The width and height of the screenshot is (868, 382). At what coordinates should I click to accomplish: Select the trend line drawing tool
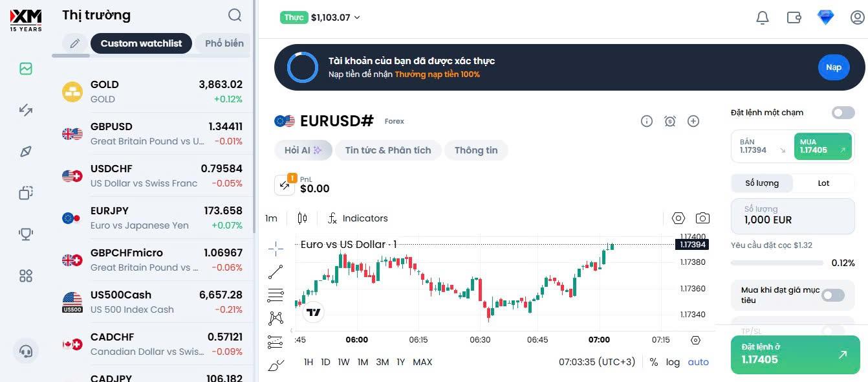tap(276, 272)
